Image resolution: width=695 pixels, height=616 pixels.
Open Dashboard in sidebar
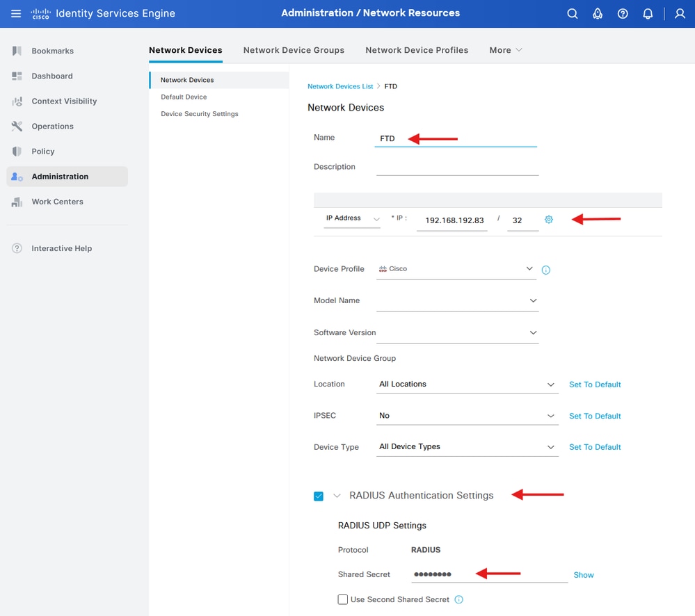pos(52,76)
